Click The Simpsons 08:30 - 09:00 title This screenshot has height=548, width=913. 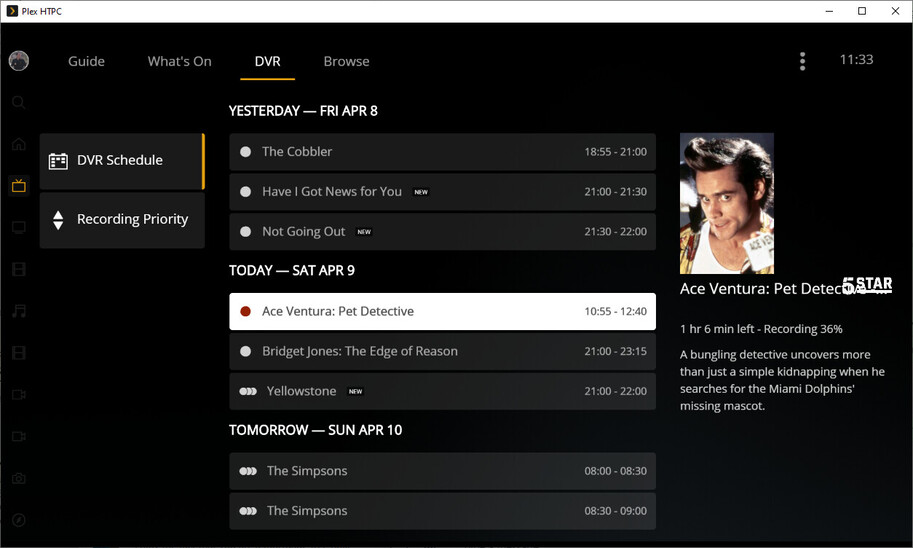point(307,511)
